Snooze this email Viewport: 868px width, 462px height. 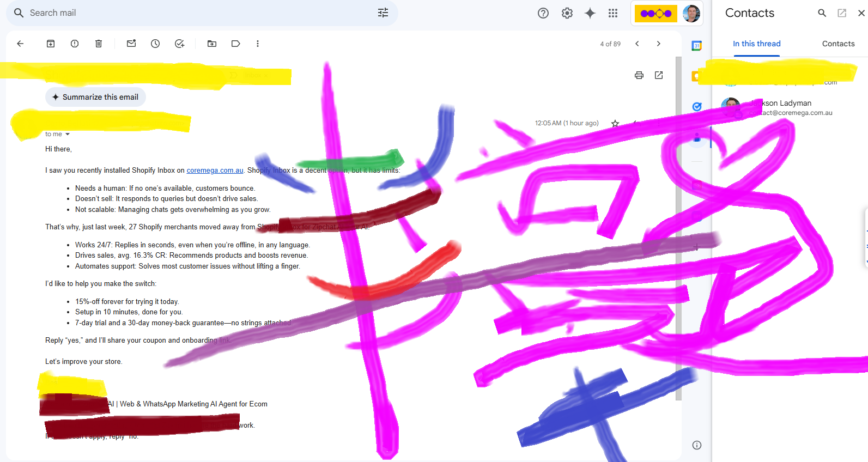[155, 44]
